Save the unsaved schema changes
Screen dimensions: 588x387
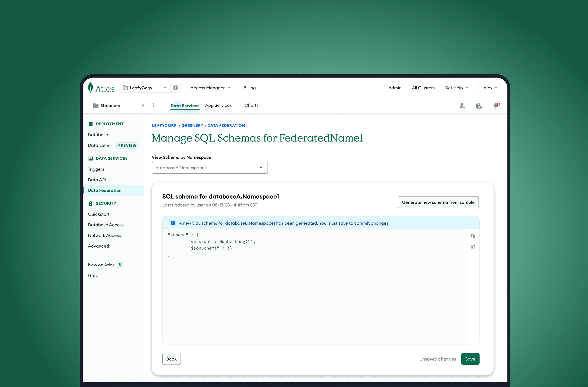point(470,359)
